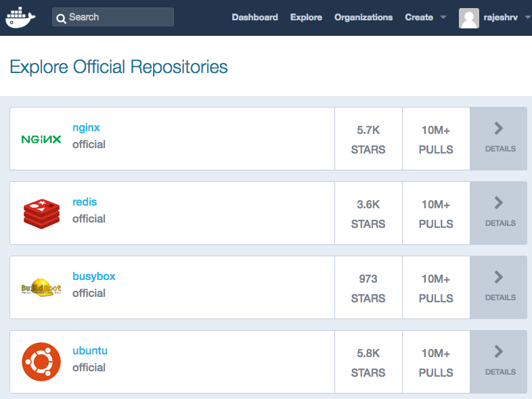Click the Explore Official Repositories heading
This screenshot has height=399, width=532.
pyautogui.click(x=118, y=67)
